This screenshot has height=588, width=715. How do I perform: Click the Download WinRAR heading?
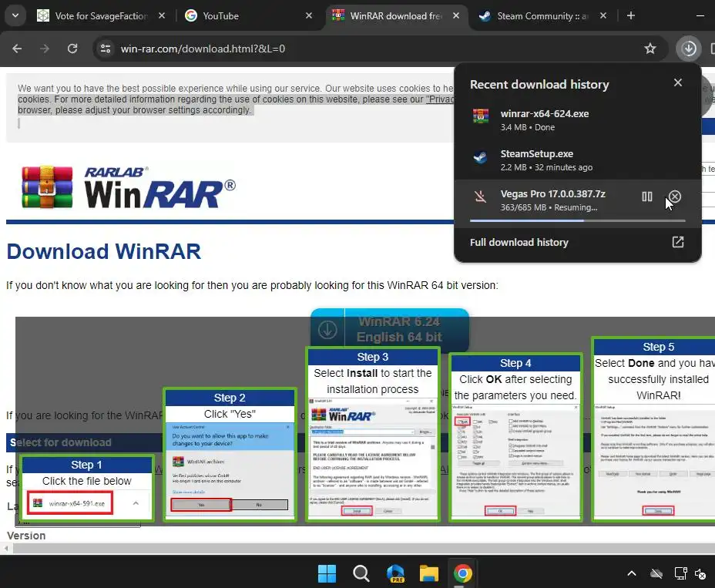tap(103, 251)
